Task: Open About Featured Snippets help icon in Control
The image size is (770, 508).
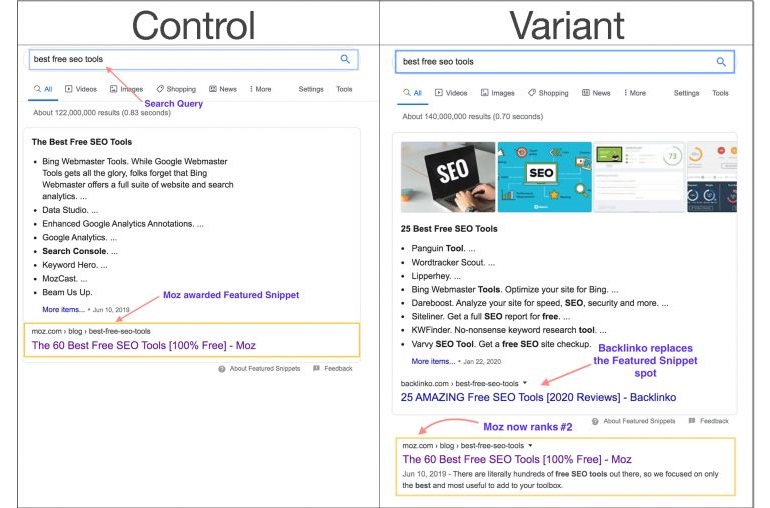Action: [222, 368]
